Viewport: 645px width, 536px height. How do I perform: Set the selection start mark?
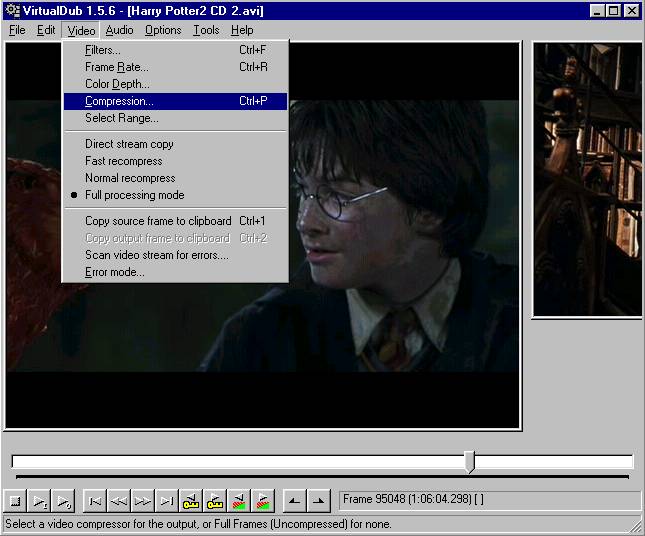pos(295,500)
